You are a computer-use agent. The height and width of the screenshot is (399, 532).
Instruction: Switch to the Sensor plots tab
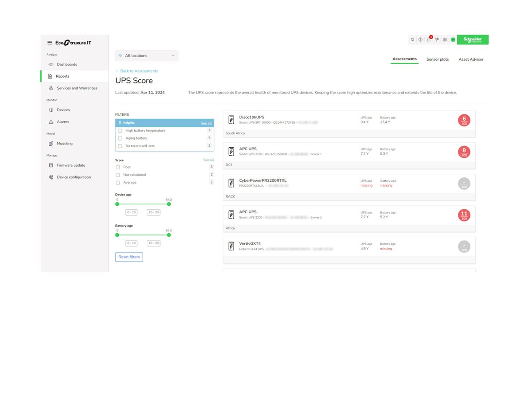438,59
